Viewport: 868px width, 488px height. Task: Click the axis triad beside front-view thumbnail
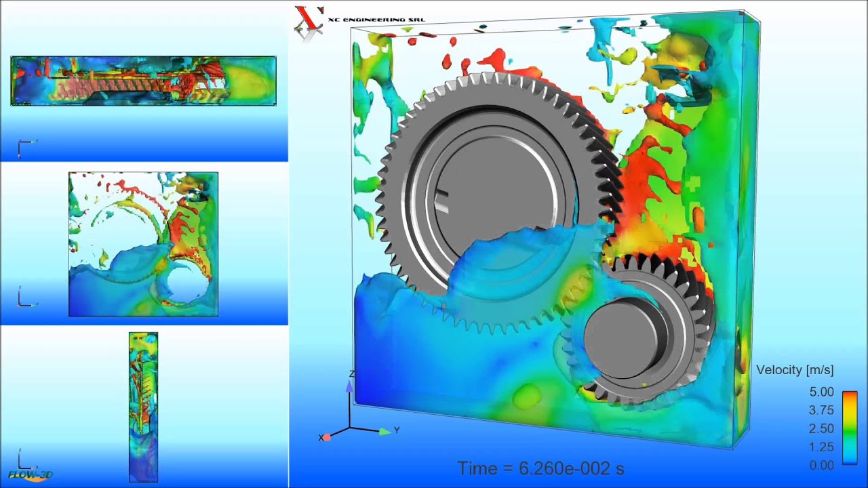(x=27, y=297)
